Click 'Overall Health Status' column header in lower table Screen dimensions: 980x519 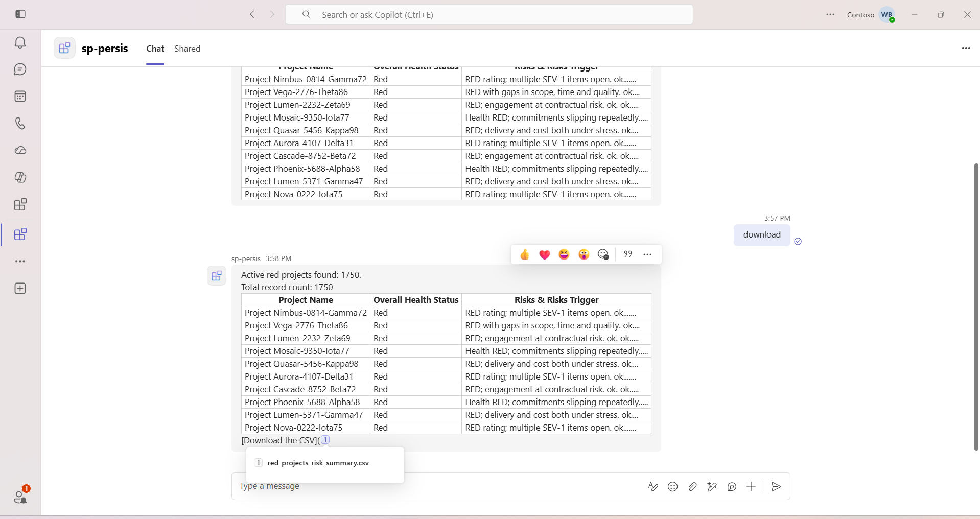click(416, 300)
